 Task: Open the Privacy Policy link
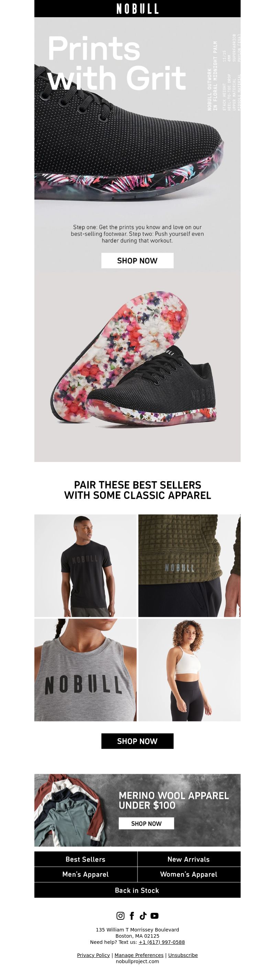[93, 955]
